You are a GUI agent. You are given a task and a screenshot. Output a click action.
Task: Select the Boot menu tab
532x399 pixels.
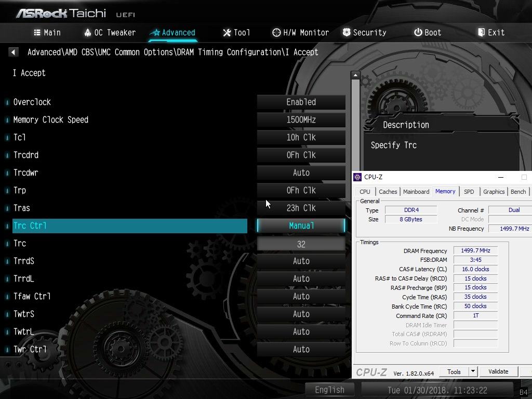(x=428, y=33)
